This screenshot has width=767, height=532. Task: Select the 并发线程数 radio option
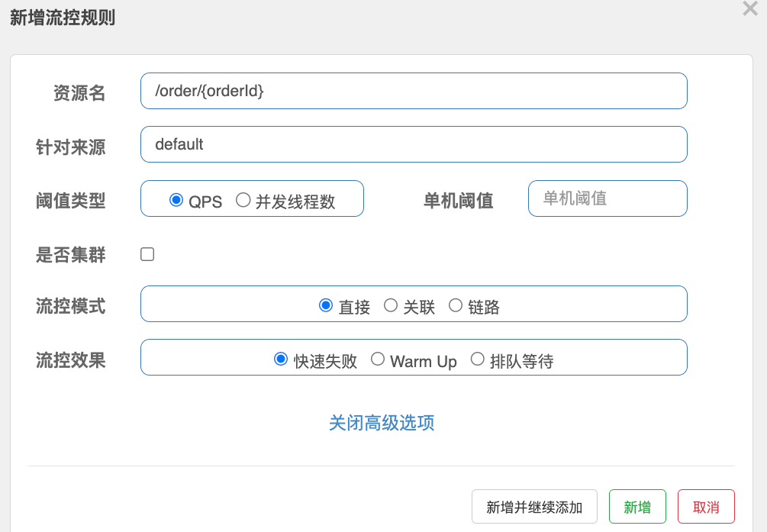(243, 200)
